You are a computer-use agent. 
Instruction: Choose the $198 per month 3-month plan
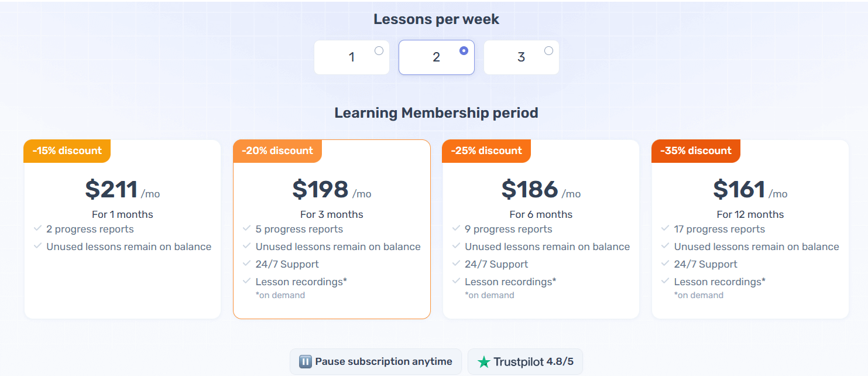point(331,190)
